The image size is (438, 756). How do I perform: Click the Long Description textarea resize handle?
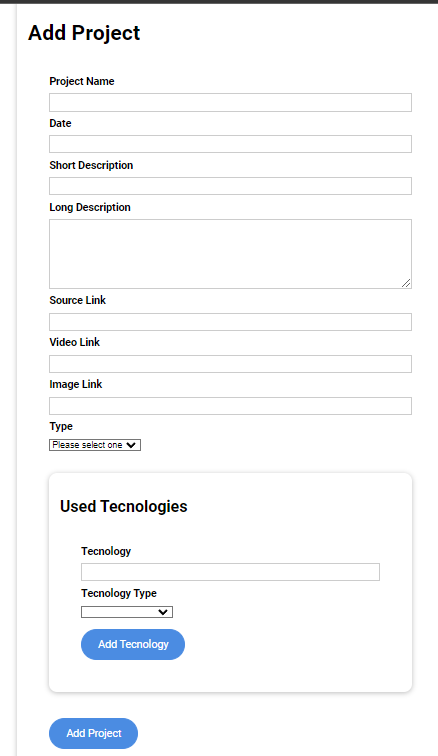pos(406,284)
